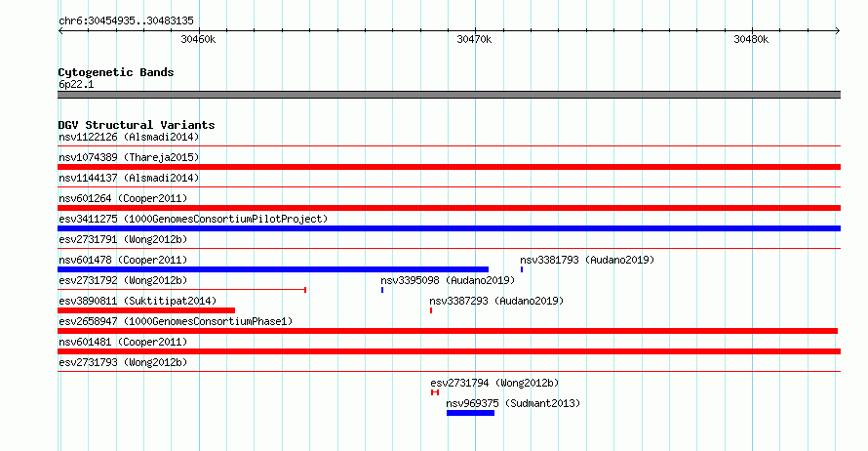Click the nsv1122126 (Alsmadi2014) variant label

[129, 137]
